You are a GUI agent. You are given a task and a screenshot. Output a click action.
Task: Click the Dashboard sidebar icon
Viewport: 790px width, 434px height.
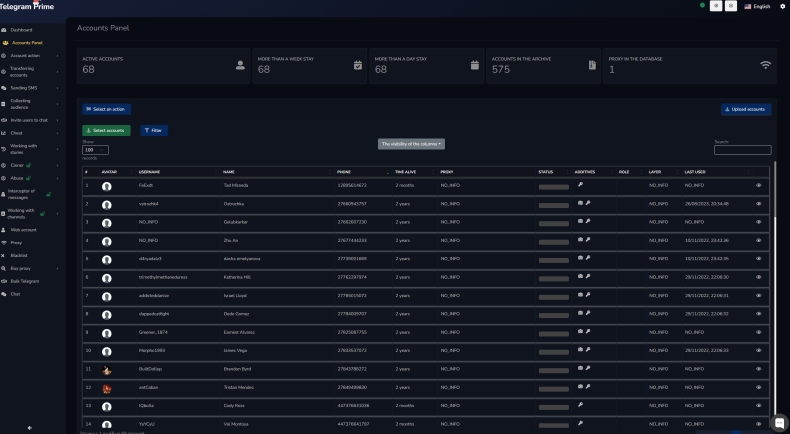pos(4,30)
